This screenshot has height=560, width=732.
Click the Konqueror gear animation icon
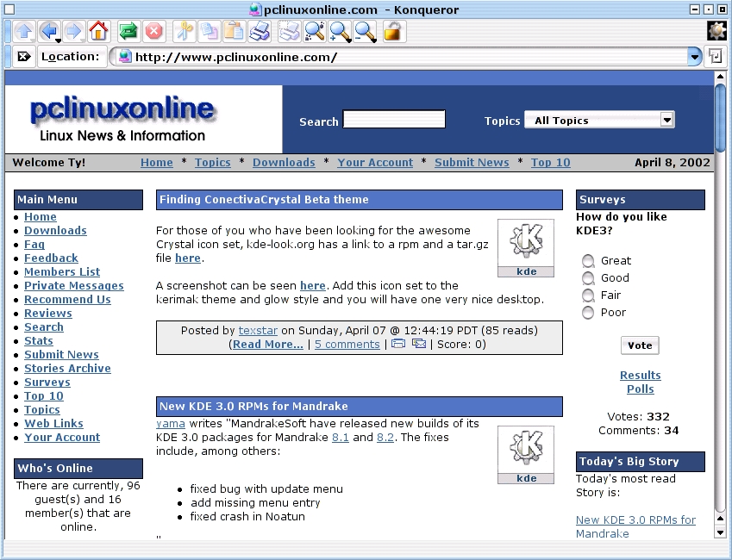coord(716,31)
